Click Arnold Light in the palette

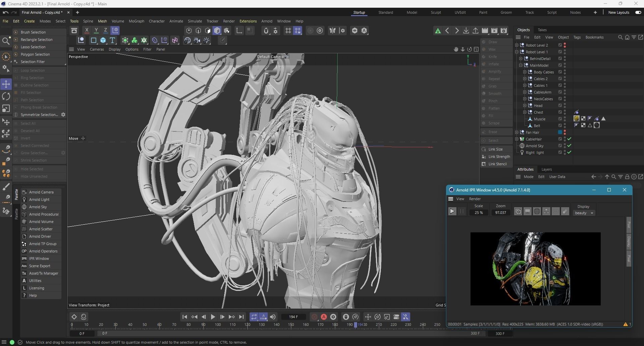41,199
